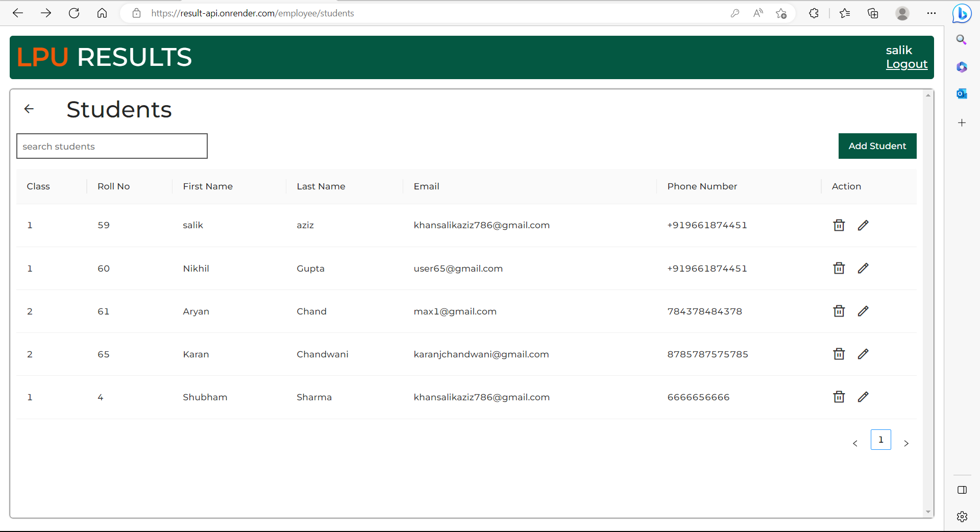Screen dimensions: 980x532
Task: Click the Add Student button
Action: [x=877, y=146]
